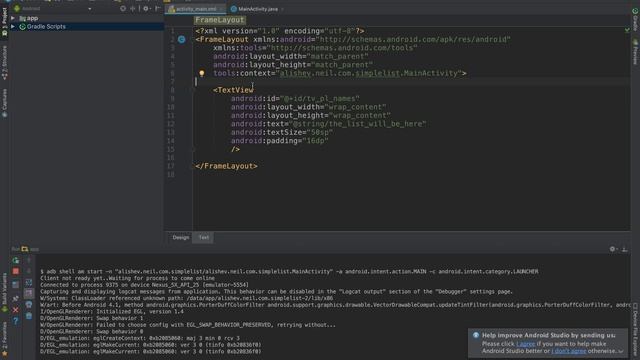
Task: Expand the app module in project tree
Action: coord(13,18)
